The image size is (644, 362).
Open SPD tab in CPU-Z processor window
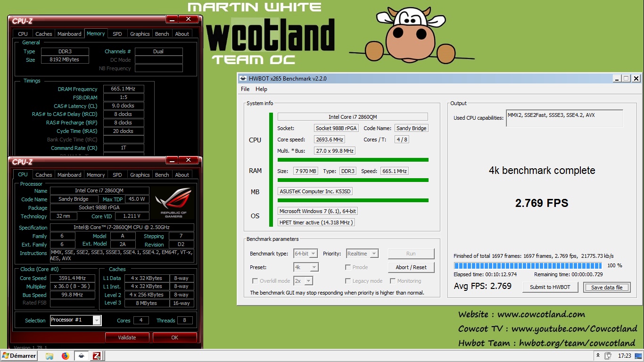[117, 175]
